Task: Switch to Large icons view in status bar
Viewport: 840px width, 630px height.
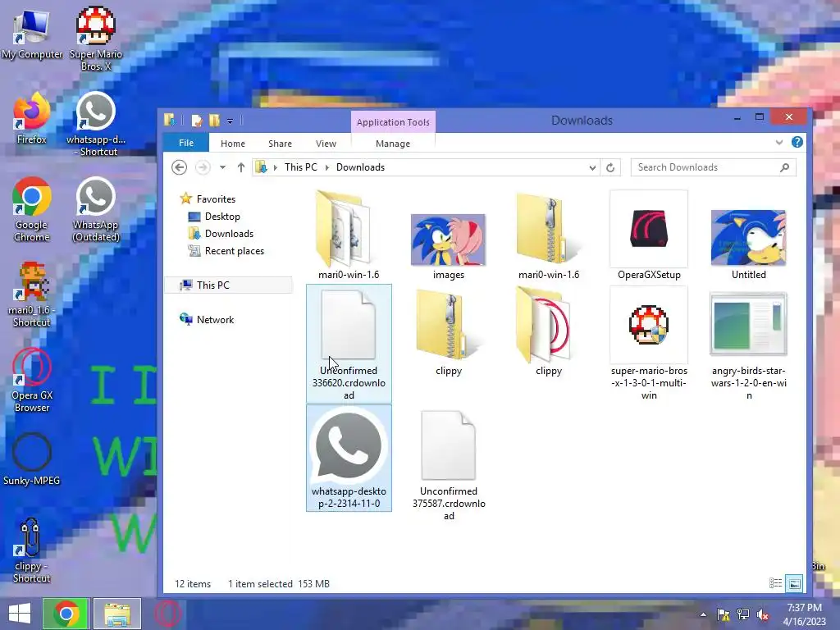Action: pyautogui.click(x=794, y=583)
